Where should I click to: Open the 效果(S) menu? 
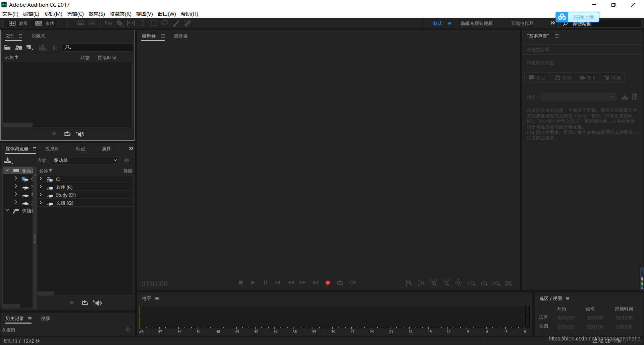tap(97, 14)
